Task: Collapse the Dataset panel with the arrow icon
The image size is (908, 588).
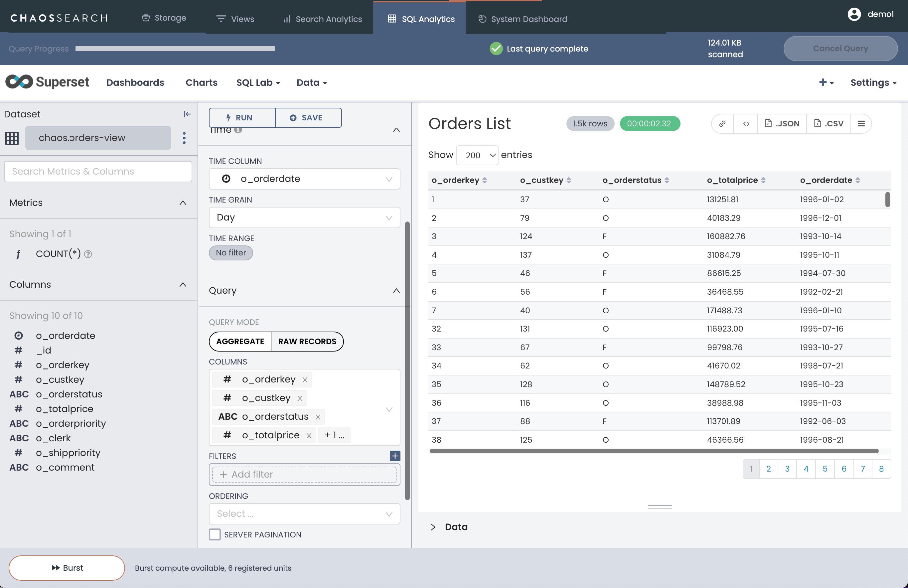Action: [187, 114]
